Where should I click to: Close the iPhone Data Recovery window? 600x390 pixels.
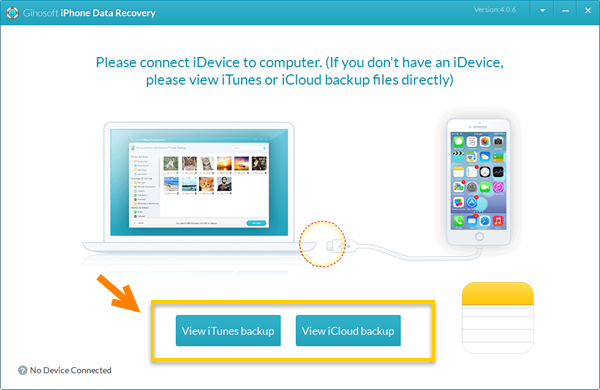588,11
